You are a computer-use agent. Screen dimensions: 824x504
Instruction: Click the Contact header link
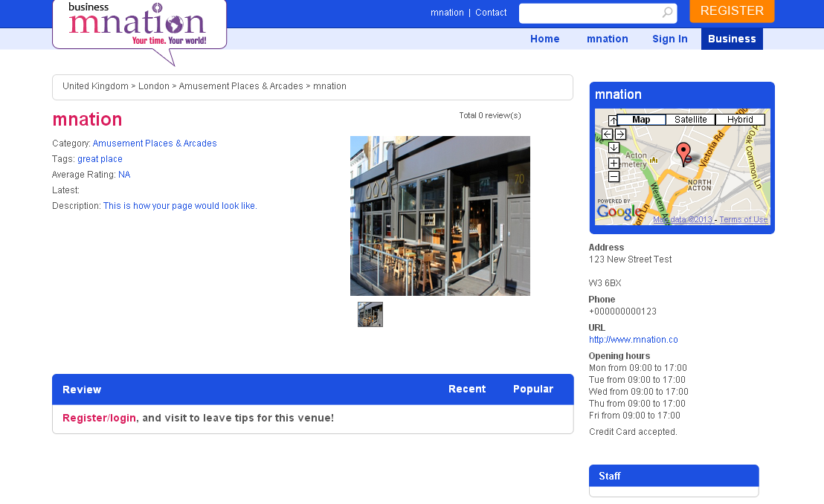click(x=491, y=13)
